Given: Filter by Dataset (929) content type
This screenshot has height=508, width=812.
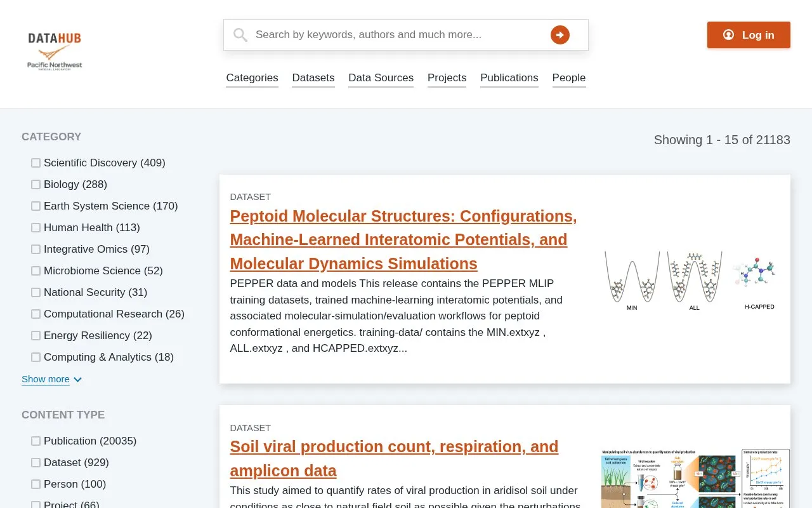Looking at the screenshot, I should (x=36, y=463).
